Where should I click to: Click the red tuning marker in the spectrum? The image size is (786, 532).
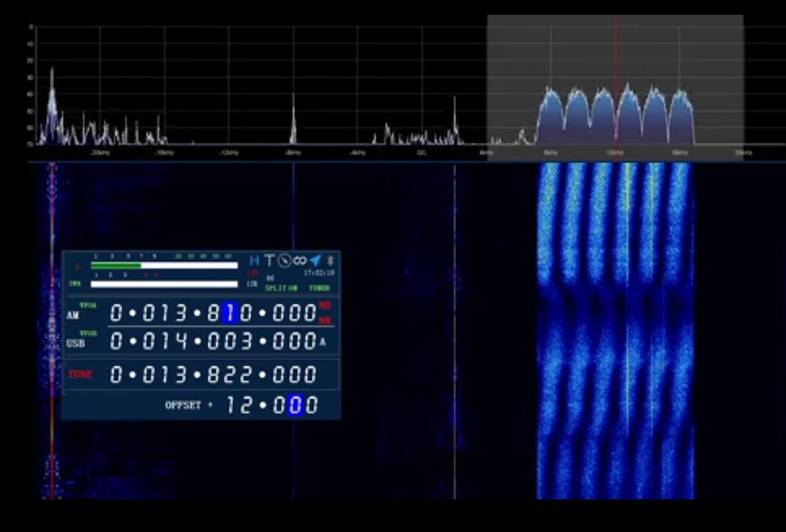coord(617,82)
